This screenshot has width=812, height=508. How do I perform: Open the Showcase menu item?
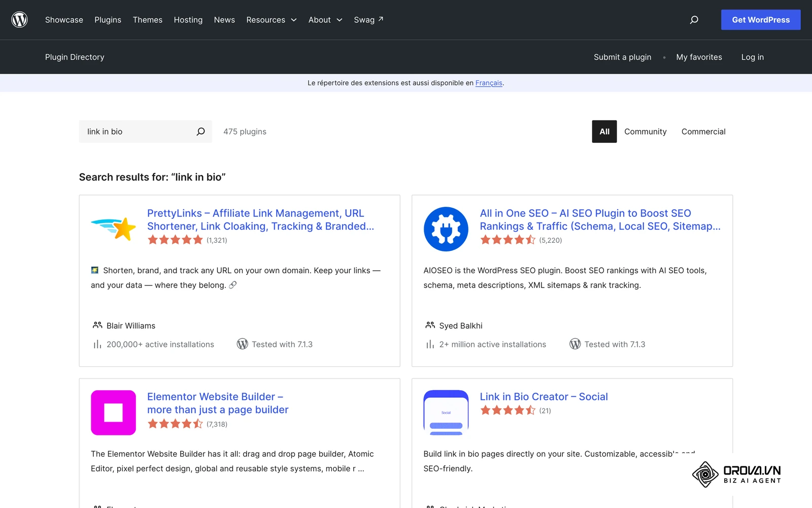tap(64, 20)
